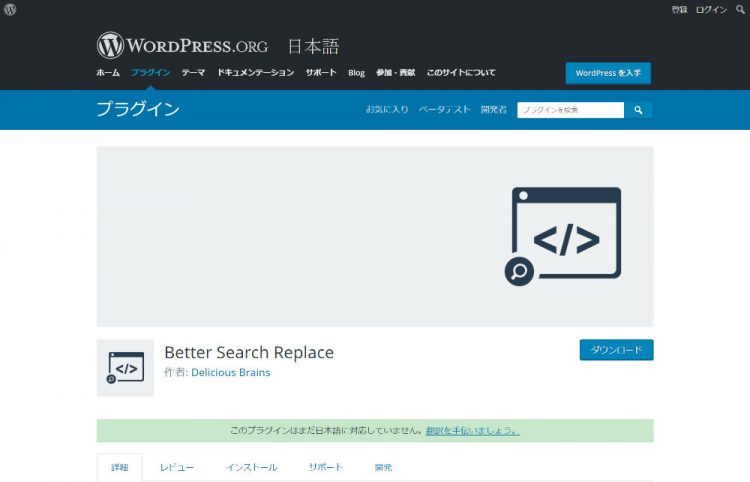The width and height of the screenshot is (750, 482).
Task: Switch to the 開発 development tab
Action: tap(383, 467)
